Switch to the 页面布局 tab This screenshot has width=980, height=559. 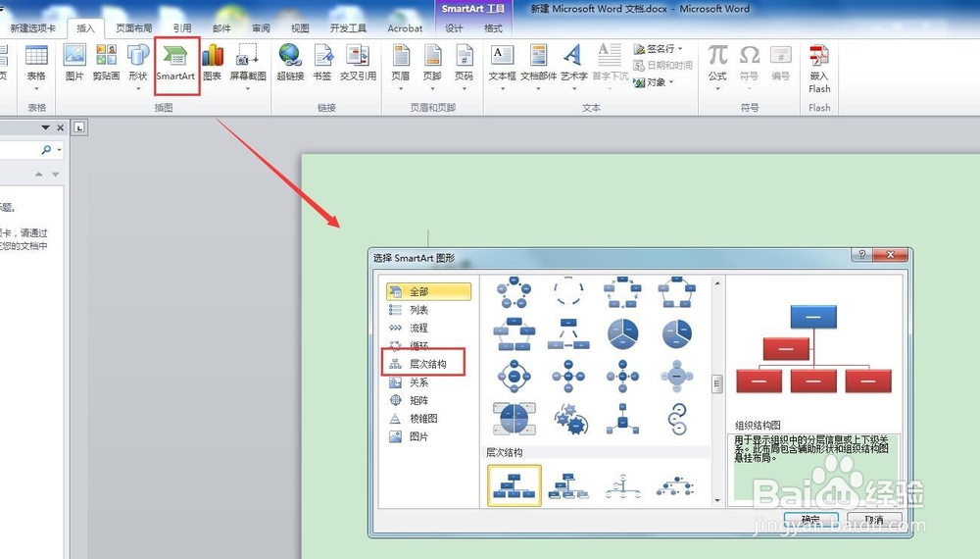click(x=133, y=28)
